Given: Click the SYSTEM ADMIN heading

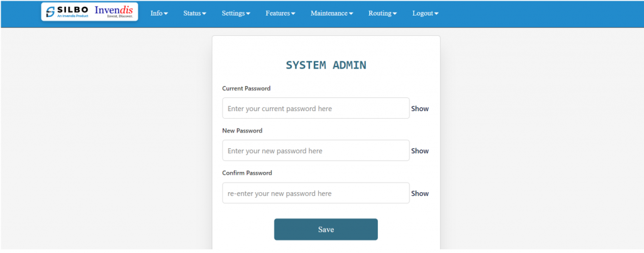Looking at the screenshot, I should (326, 65).
